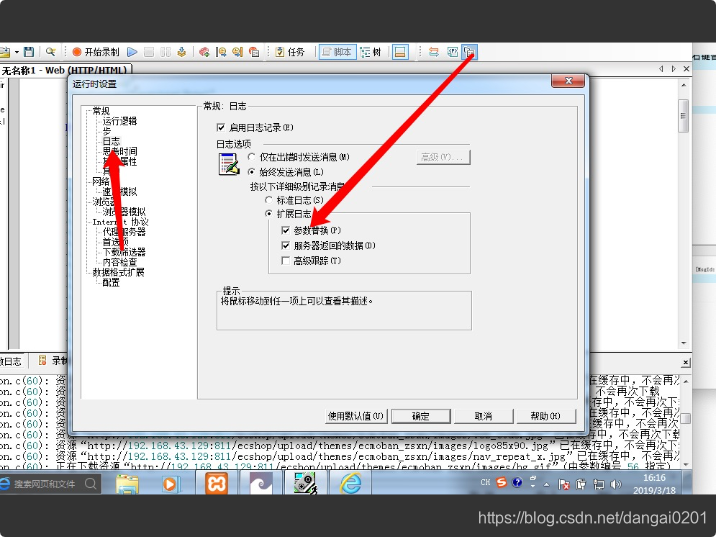Select 日志 in settings tree
Viewport: 716px width, 537px height.
(x=111, y=141)
